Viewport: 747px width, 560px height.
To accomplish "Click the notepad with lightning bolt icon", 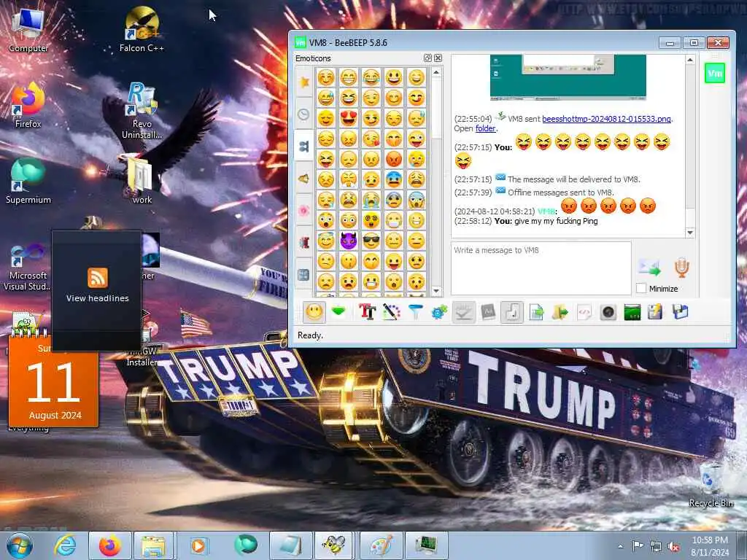I will click(655, 312).
